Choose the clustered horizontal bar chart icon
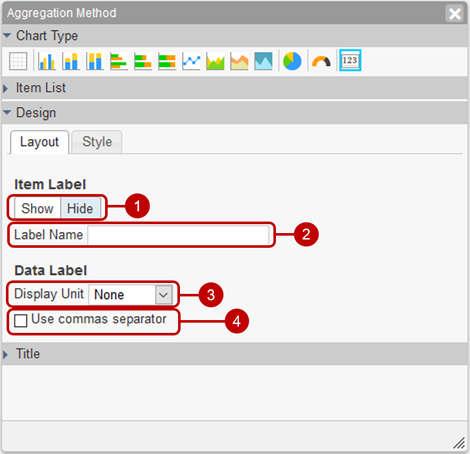Viewport: 470px width, 454px height. coord(119,61)
